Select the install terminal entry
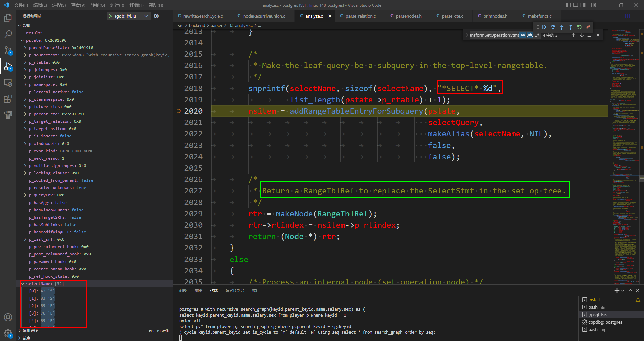Image resolution: width=644 pixels, height=341 pixels. pyautogui.click(x=611, y=300)
